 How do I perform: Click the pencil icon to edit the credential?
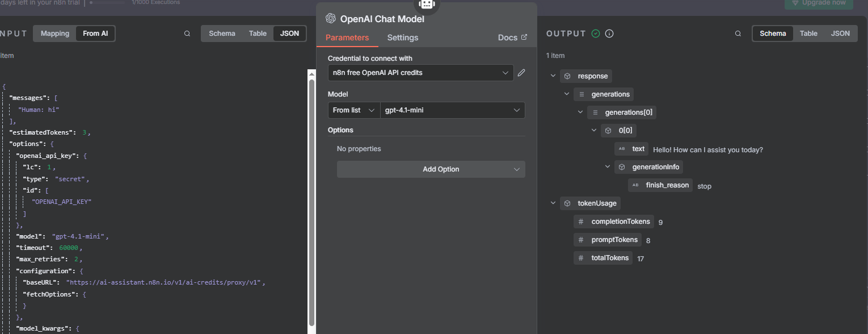[x=521, y=73]
